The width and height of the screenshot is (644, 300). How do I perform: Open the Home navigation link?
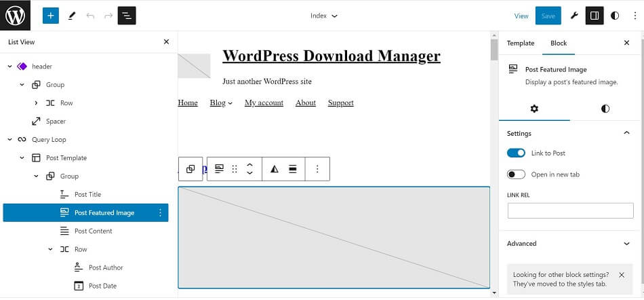tap(188, 102)
